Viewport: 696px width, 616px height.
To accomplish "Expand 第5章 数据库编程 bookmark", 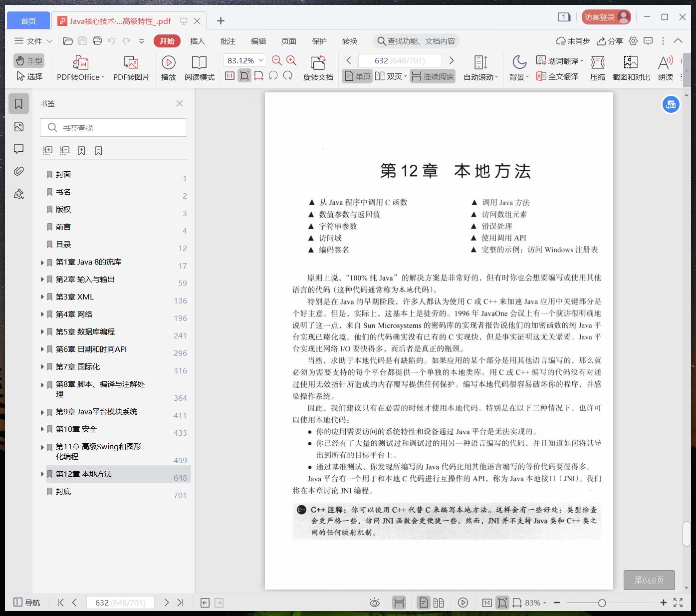I will 42,332.
